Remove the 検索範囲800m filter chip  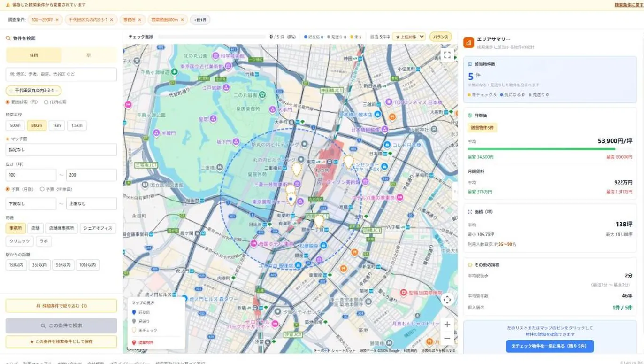click(x=182, y=20)
